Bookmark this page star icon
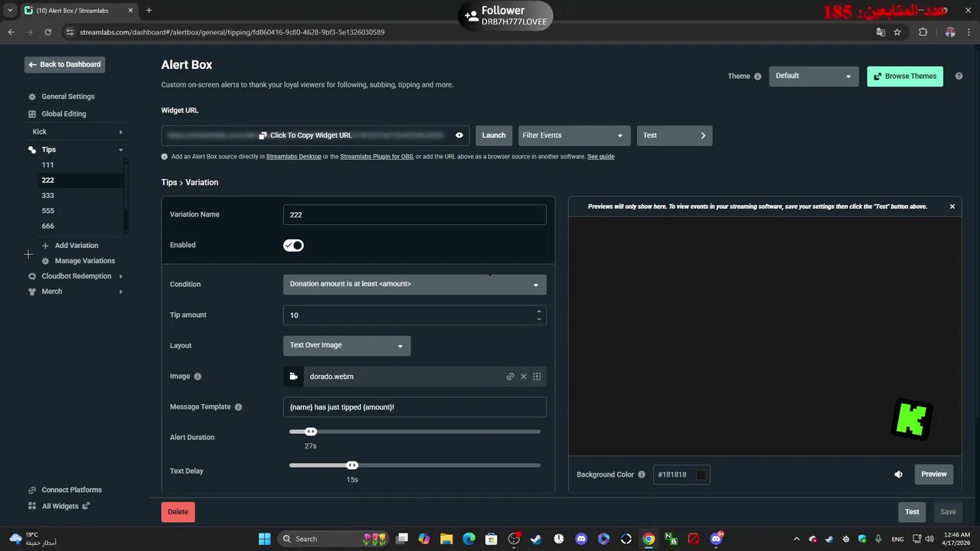The width and height of the screenshot is (980, 551). coord(897,32)
